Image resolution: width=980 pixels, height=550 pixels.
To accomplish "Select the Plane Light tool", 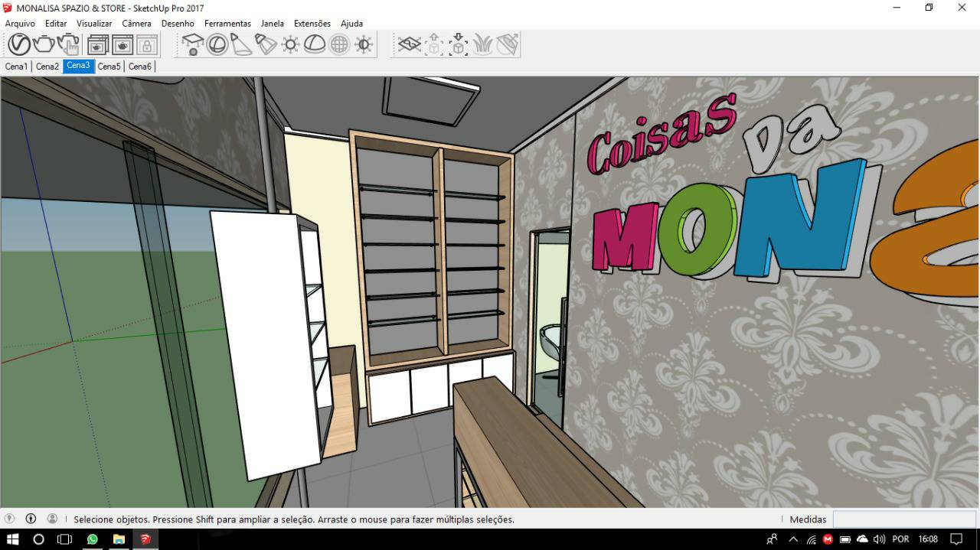I will (x=192, y=44).
